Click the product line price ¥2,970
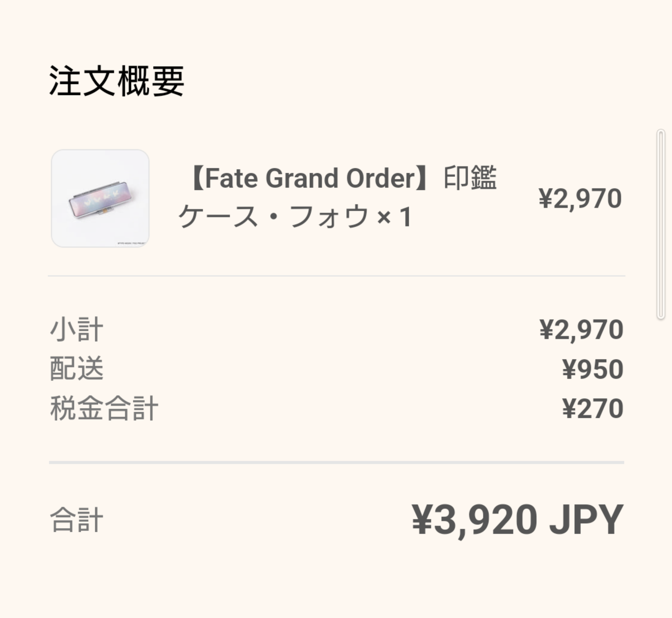Viewport: 672px width, 618px height. coord(580,199)
